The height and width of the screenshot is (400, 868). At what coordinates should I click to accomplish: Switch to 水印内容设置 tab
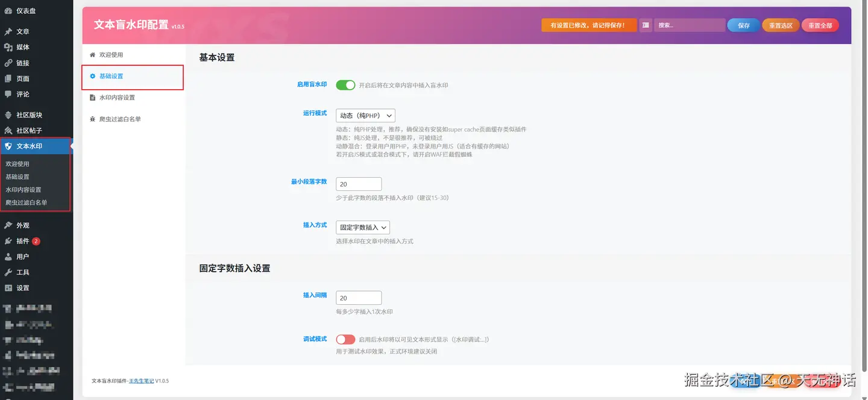[x=133, y=98]
